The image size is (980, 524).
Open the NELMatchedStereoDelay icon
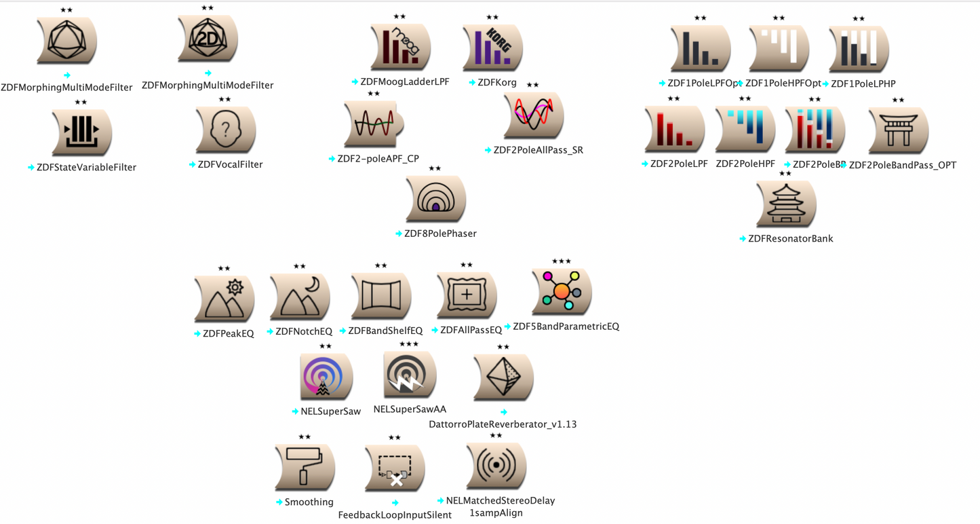click(x=496, y=466)
